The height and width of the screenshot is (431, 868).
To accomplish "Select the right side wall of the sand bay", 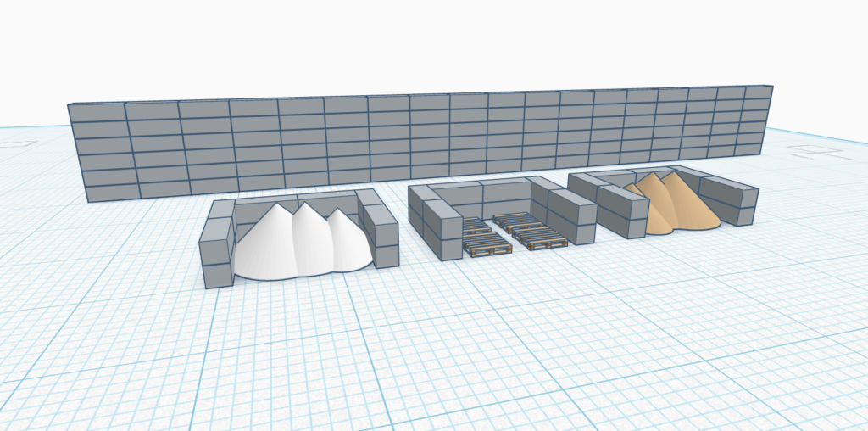I will tap(729, 201).
